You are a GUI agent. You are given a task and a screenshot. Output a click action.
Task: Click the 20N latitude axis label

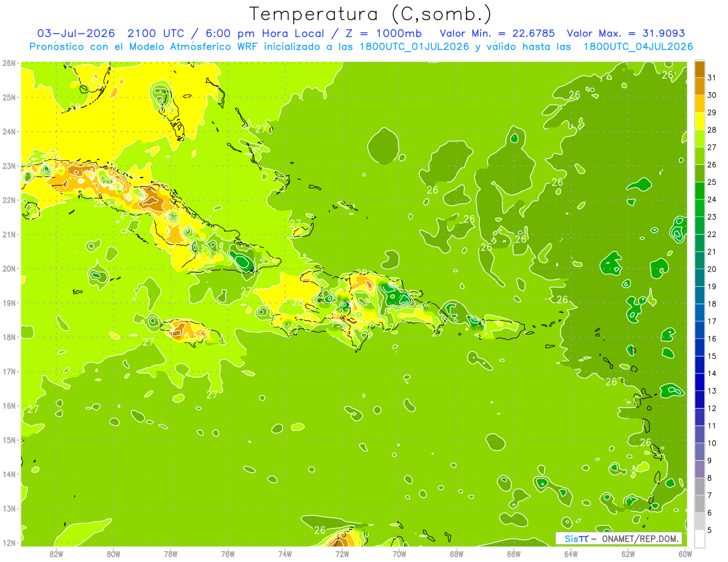click(x=8, y=269)
